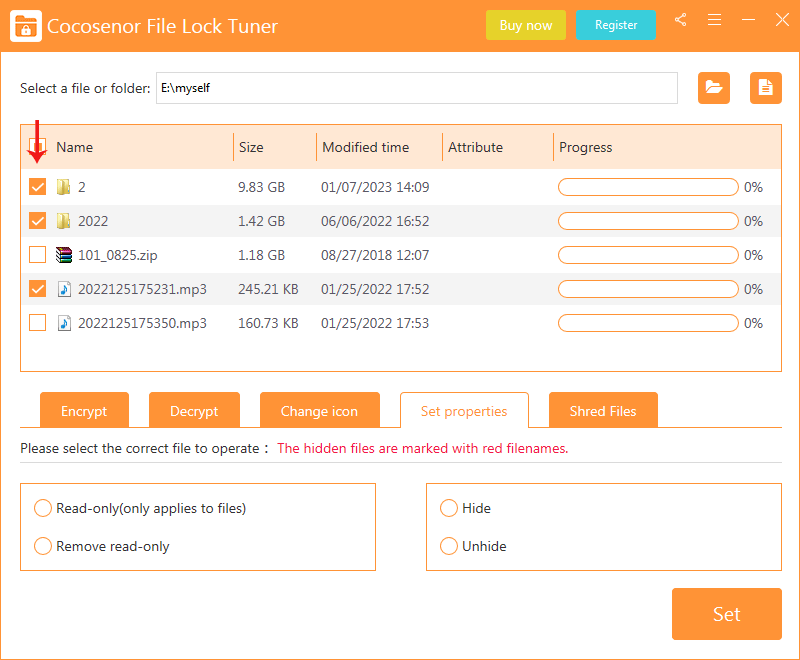The width and height of the screenshot is (800, 660).
Task: Minimize the File Lock Tuner window
Action: click(x=748, y=20)
